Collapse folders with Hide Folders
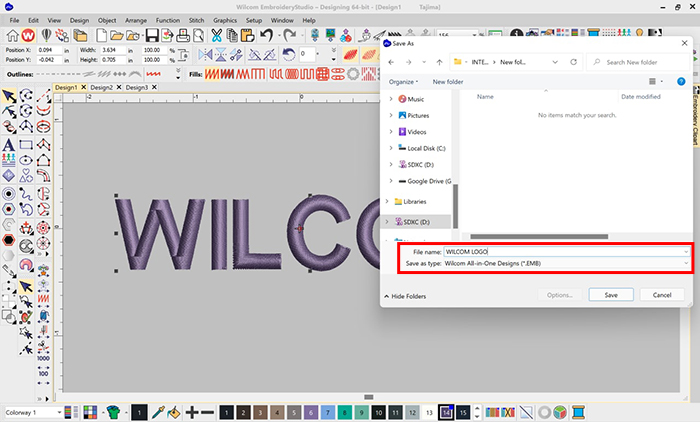700x422 pixels. tap(405, 296)
